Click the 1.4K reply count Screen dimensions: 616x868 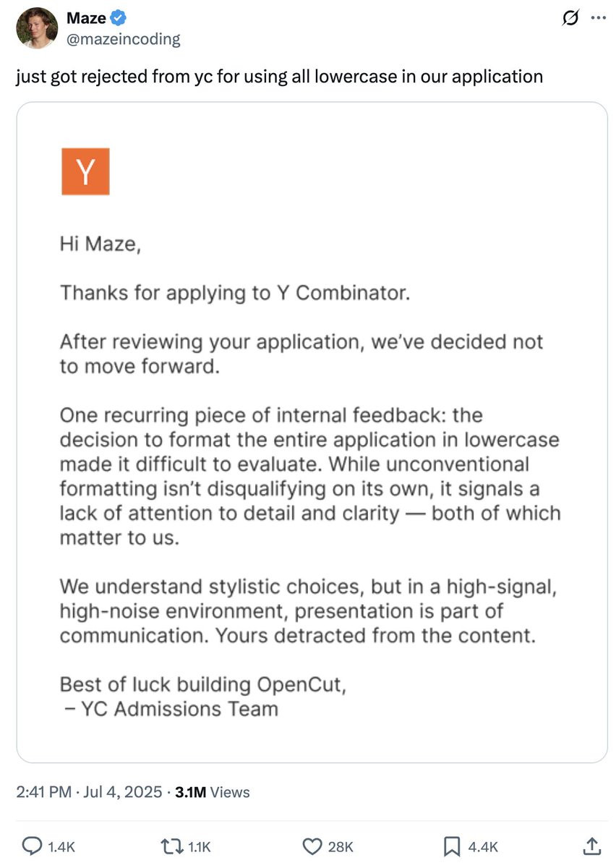point(61,846)
